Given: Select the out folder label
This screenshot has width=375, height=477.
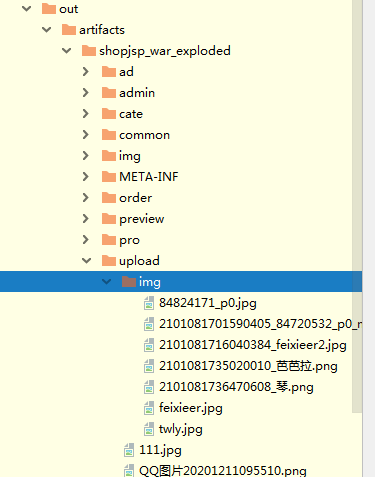Looking at the screenshot, I should click(x=69, y=9).
